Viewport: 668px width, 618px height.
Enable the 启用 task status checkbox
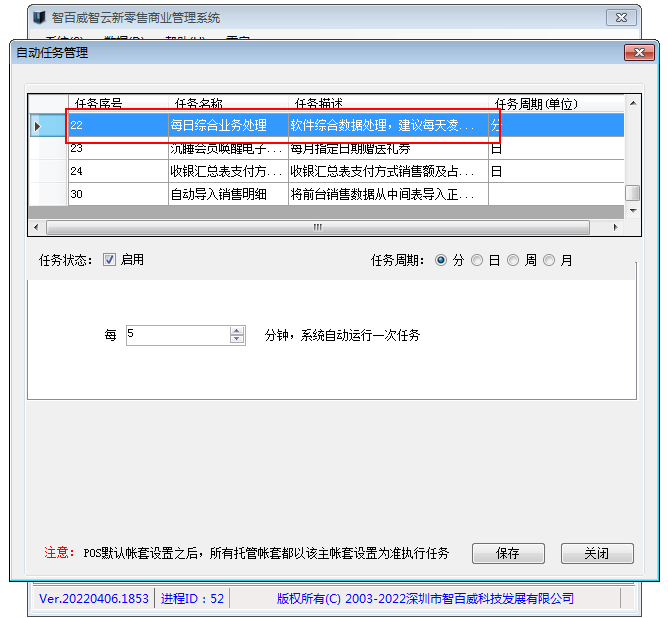click(x=110, y=260)
